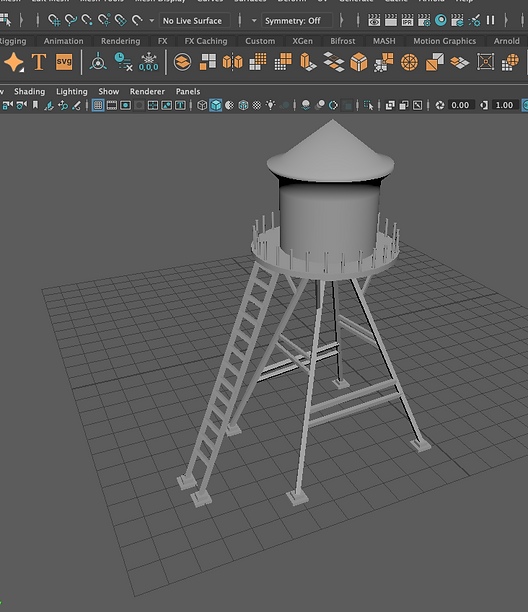Click the IPR render icon
The width and height of the screenshot is (528, 612).
point(407,20)
